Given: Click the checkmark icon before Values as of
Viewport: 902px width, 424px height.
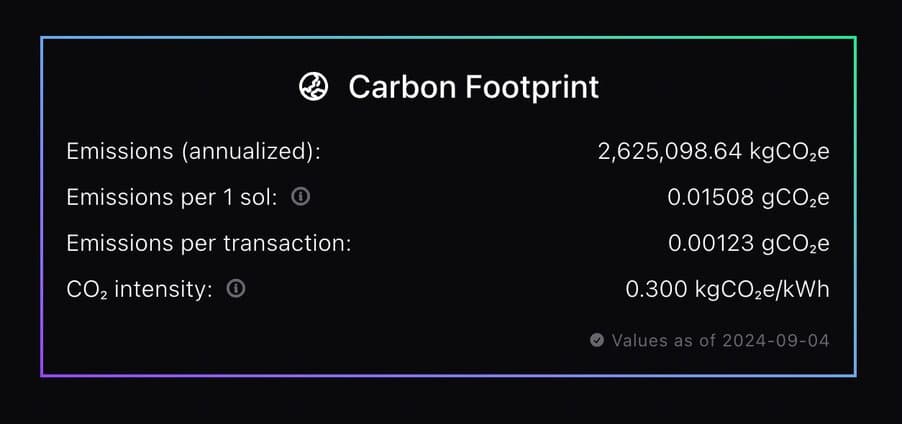Looking at the screenshot, I should (x=597, y=341).
